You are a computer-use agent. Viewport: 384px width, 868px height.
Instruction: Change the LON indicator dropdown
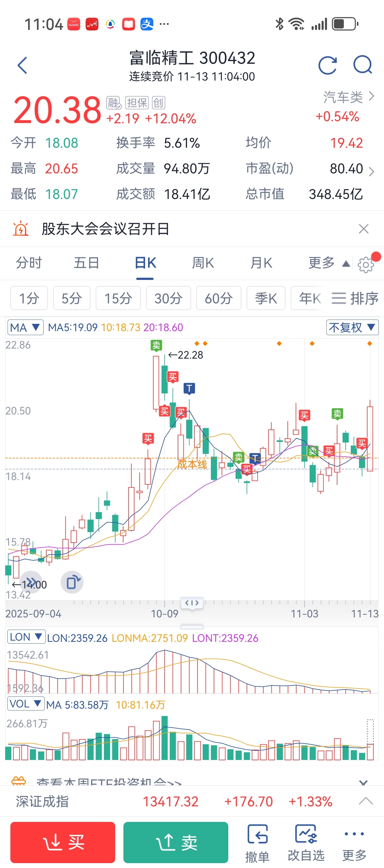(26, 637)
